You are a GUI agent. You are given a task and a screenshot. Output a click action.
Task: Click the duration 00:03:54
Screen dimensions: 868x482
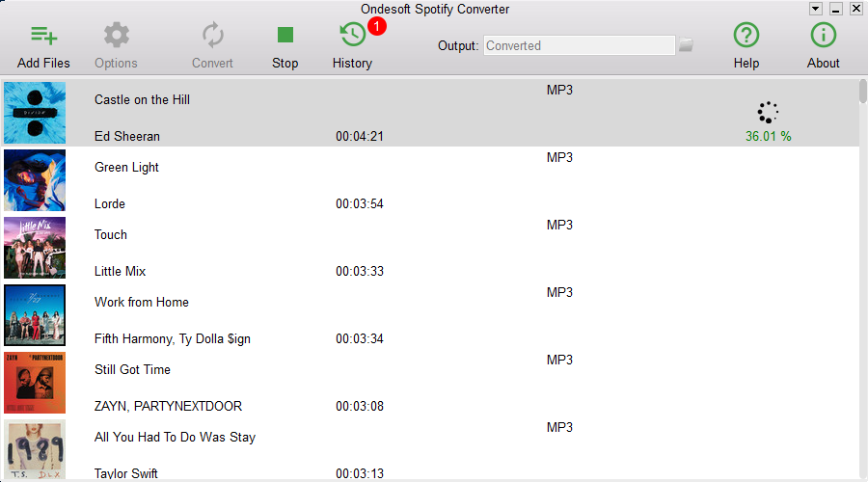tap(360, 203)
